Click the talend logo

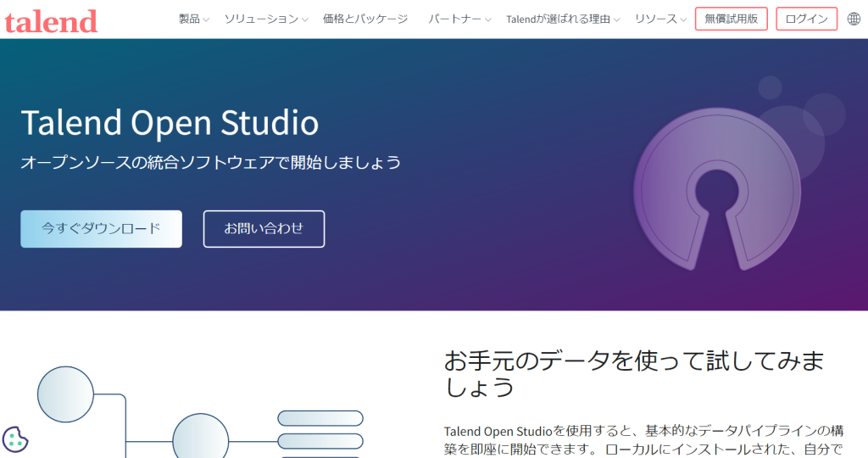(x=51, y=21)
